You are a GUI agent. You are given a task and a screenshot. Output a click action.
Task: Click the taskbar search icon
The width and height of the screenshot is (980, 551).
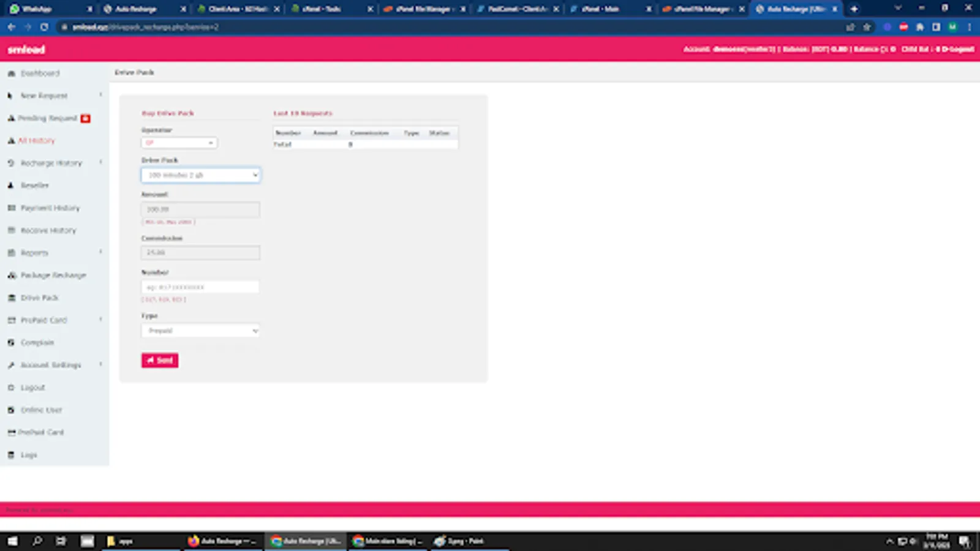point(37,541)
